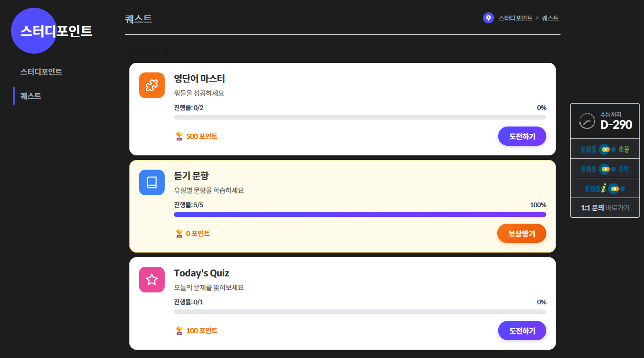Click the orange puzzle icon for 영단어 마스터

(x=152, y=85)
